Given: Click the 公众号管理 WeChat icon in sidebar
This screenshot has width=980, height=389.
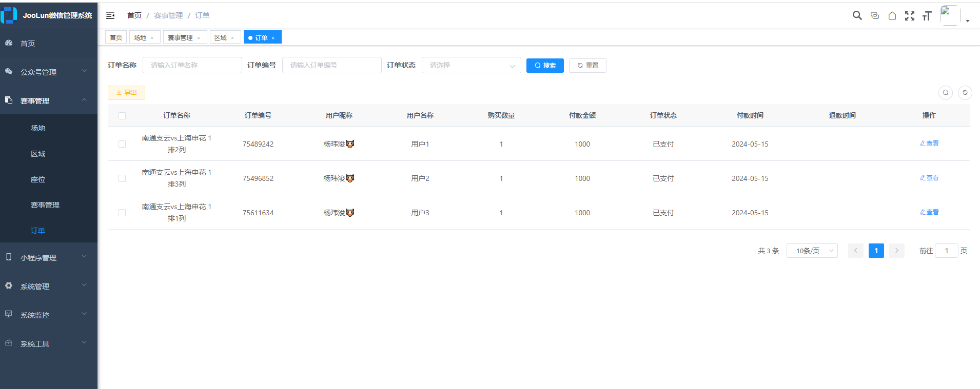Looking at the screenshot, I should 9,72.
